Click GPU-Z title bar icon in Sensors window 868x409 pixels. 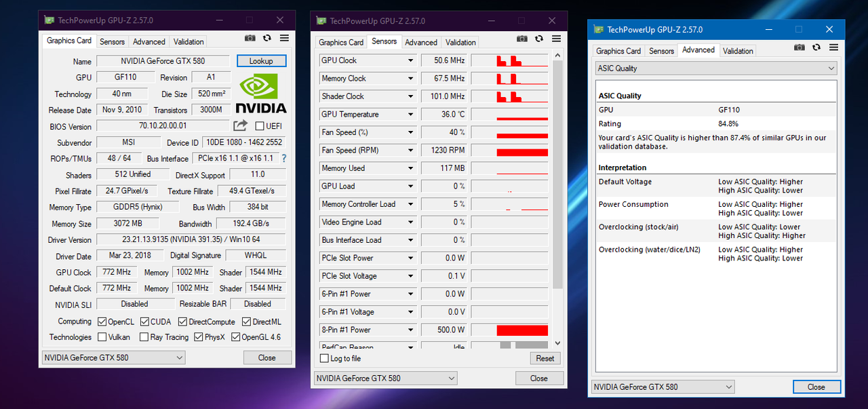click(321, 21)
